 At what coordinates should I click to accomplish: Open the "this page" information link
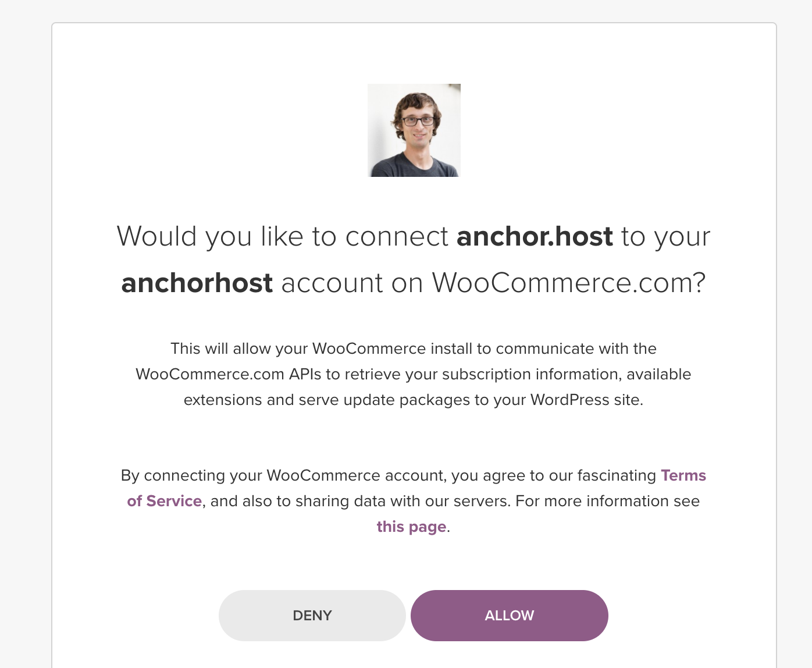(411, 527)
